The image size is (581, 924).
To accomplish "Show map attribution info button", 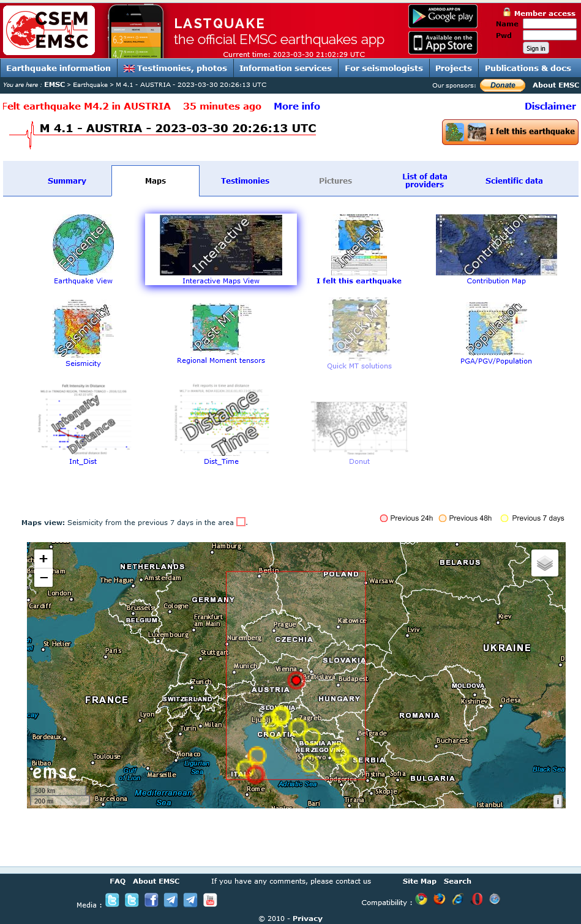I will [x=558, y=801].
